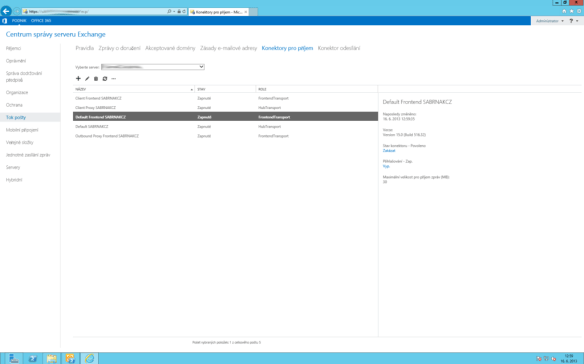Open Akceptované domény tab
This screenshot has height=364, width=584.
170,48
